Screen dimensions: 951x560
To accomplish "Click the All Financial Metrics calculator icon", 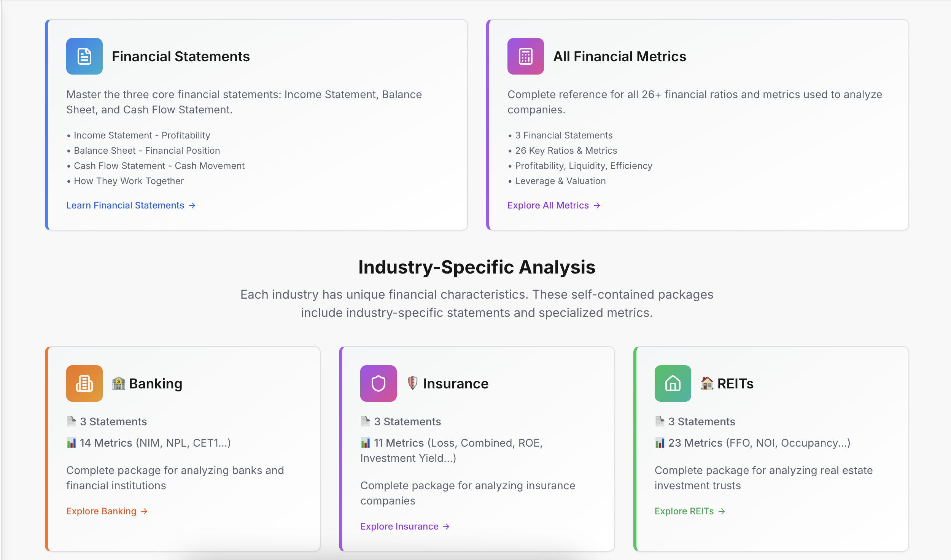I will point(526,56).
